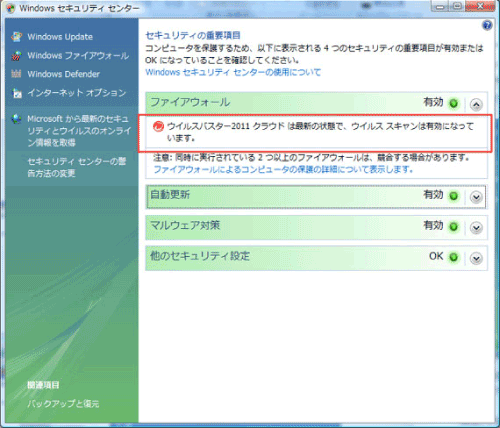Open 'セキュリティ センターの警告方法の変更' link

point(77,167)
